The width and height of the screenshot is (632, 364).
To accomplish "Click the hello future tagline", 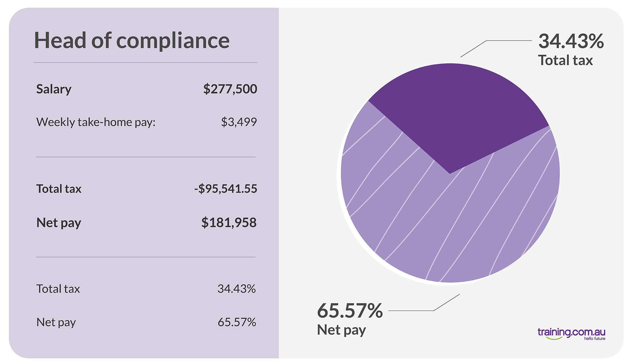I will tap(595, 339).
